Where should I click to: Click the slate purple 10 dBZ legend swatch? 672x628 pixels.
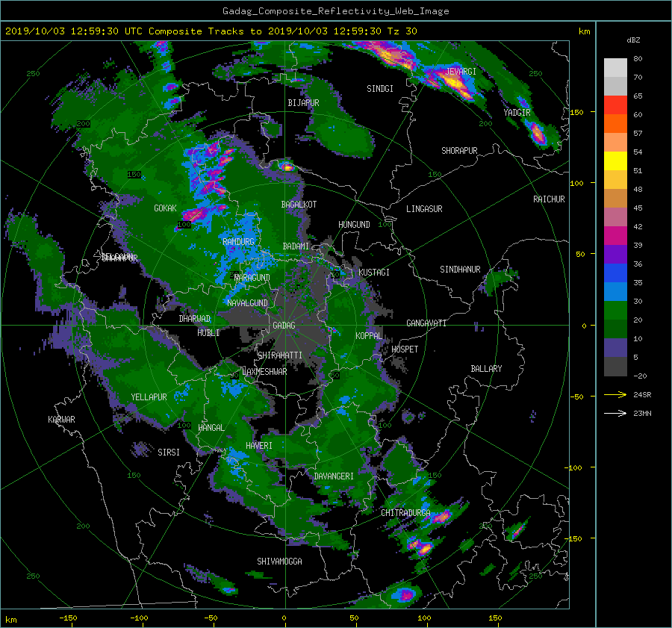coord(615,347)
